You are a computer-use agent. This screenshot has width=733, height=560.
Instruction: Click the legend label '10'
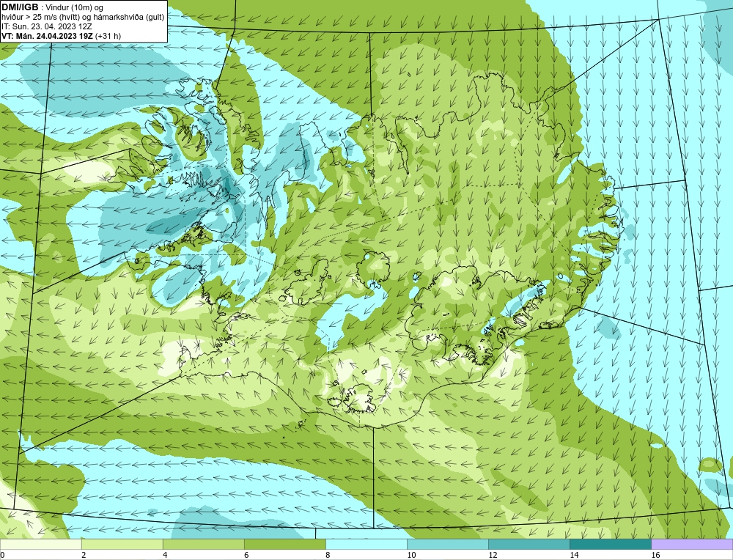pos(411,555)
